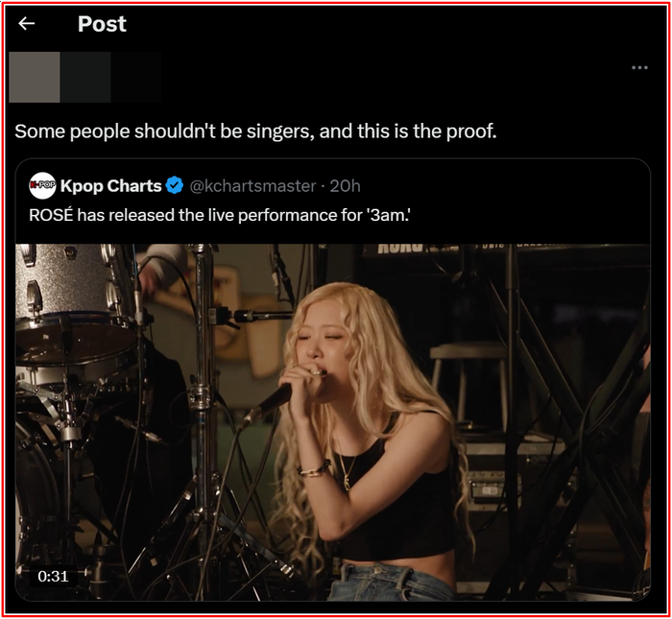Image resolution: width=672 pixels, height=619 pixels.
Task: Play the live performance video
Action: 332,422
